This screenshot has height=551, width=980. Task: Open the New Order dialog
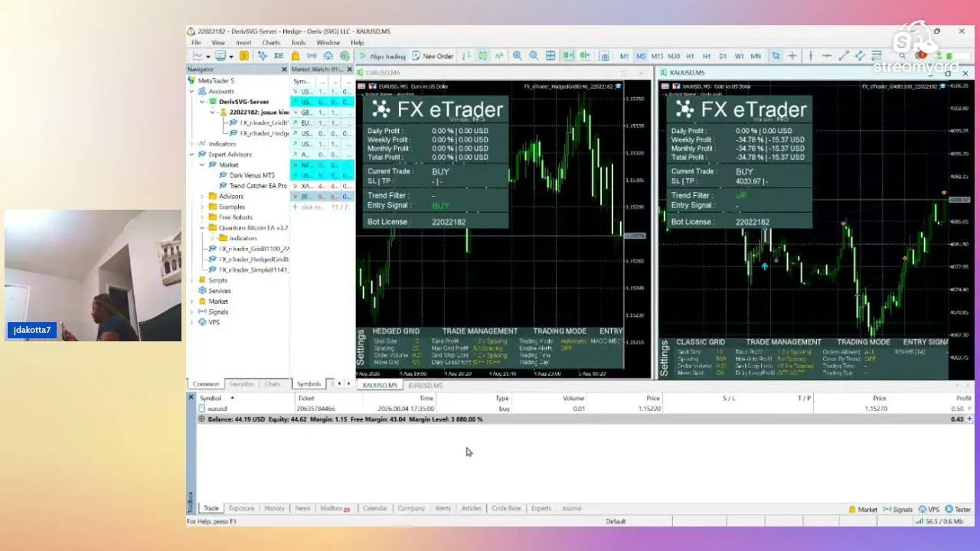[433, 56]
